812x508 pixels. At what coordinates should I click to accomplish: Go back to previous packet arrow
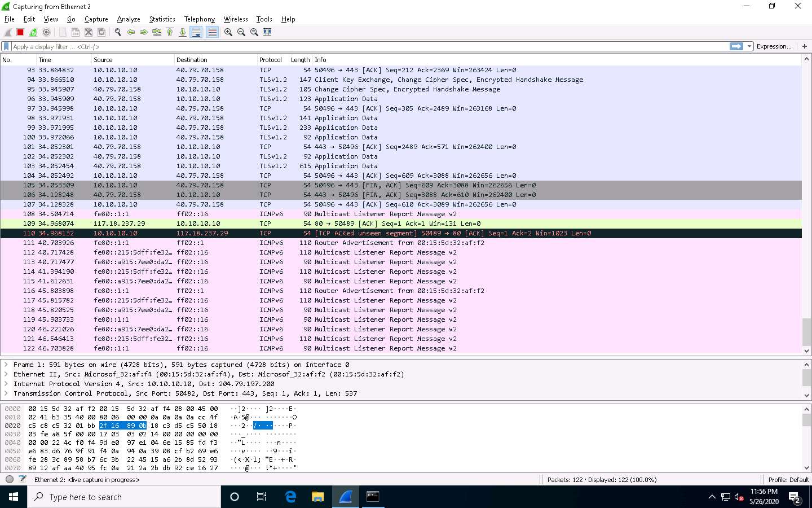tap(131, 33)
